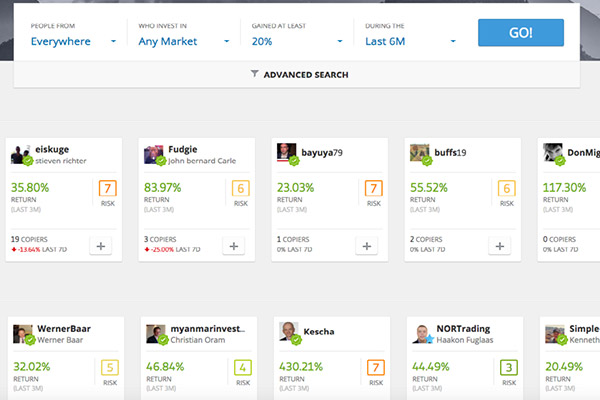
Task: Open NORTrading's profile avatar
Action: [x=422, y=334]
